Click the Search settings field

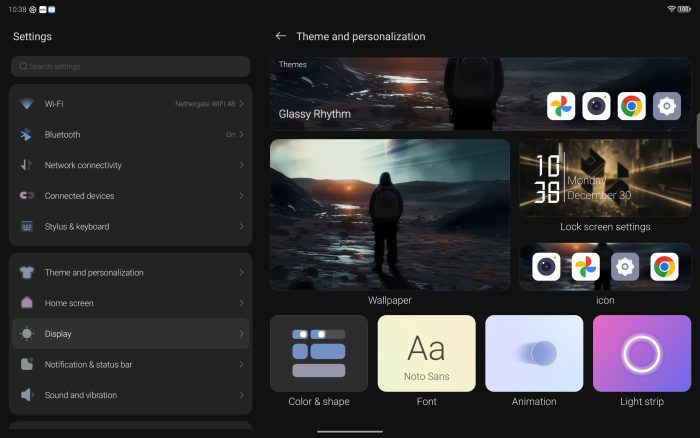[x=130, y=66]
